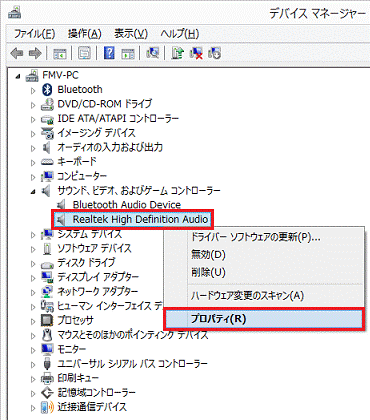Expand the DVD/CD-ROM ドライブ arrow
The width and height of the screenshot is (370, 420).
coord(33,105)
